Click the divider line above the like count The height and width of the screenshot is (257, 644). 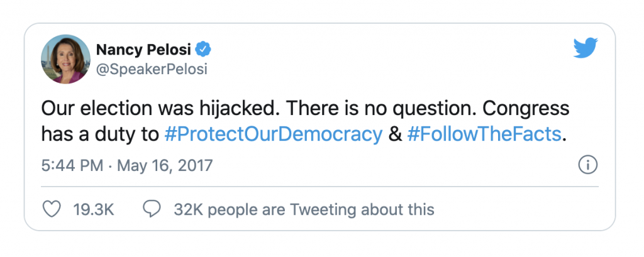tap(319, 186)
